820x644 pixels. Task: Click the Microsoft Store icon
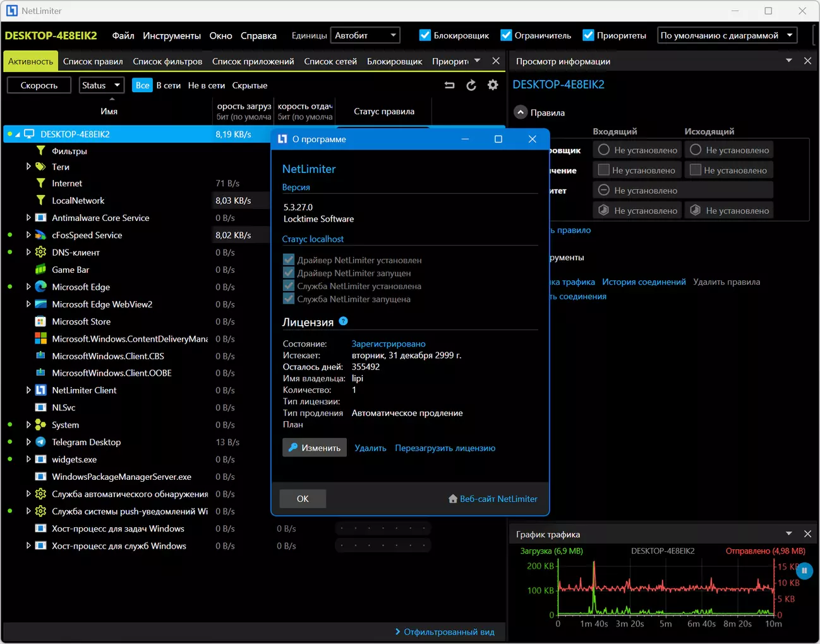pos(40,321)
